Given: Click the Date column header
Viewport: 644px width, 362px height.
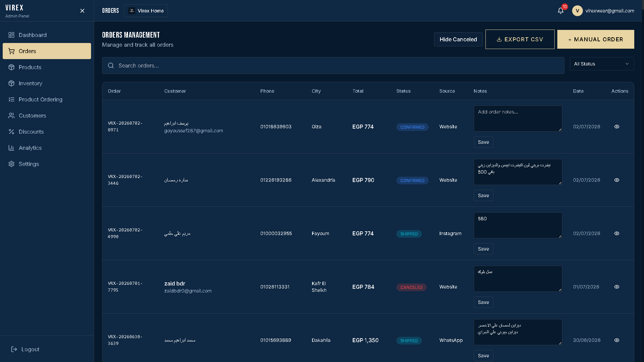Looking at the screenshot, I should (x=578, y=91).
